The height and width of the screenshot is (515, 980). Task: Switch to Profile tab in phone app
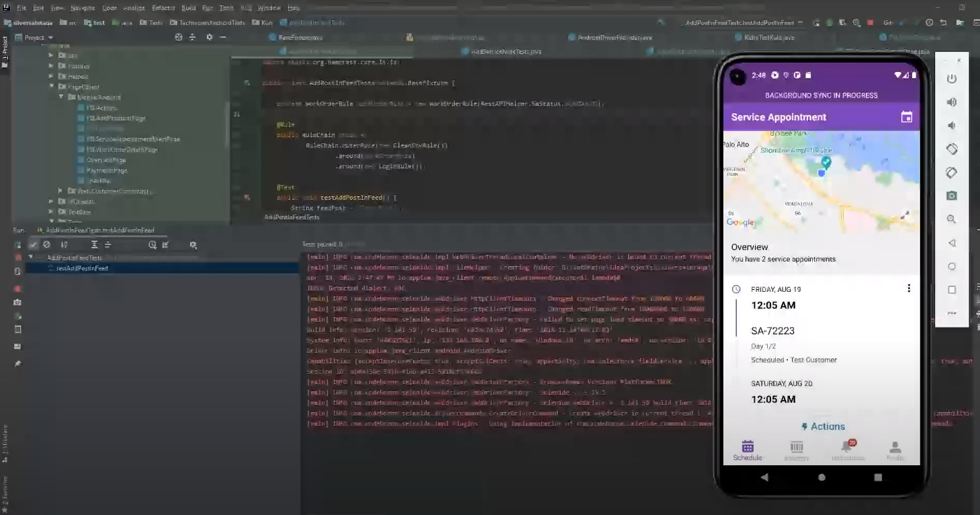pos(895,450)
